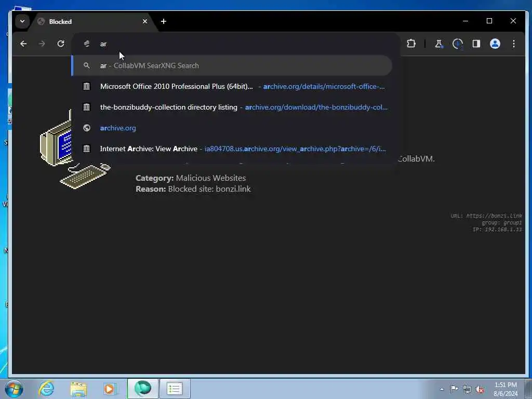Toggle the side panel icon
The height and width of the screenshot is (399, 532).
pos(476,44)
